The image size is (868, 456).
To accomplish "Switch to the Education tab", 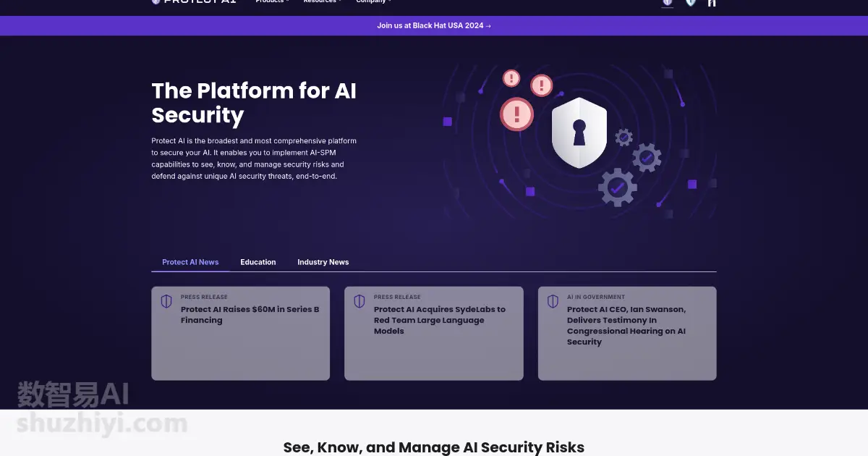I will [x=258, y=262].
